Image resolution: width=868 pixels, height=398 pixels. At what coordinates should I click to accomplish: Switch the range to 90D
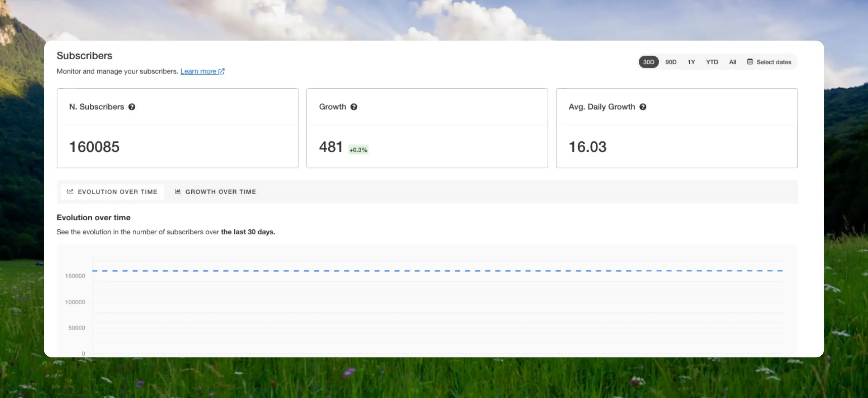point(671,62)
